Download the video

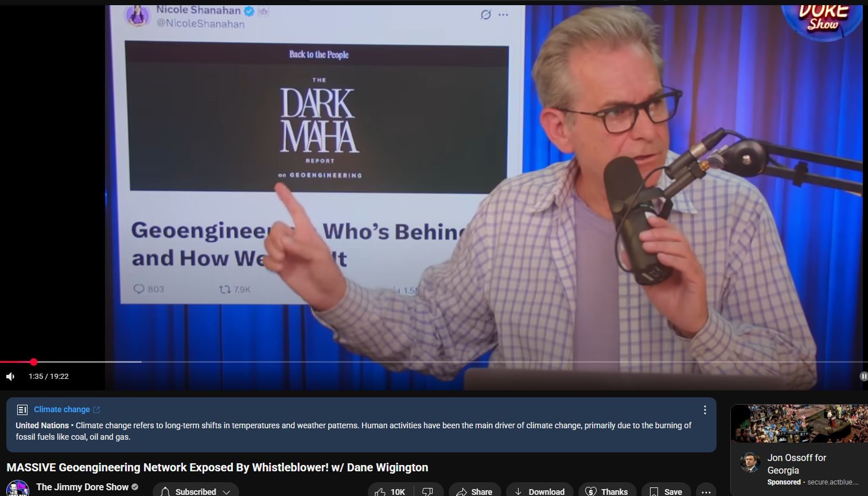coord(539,491)
